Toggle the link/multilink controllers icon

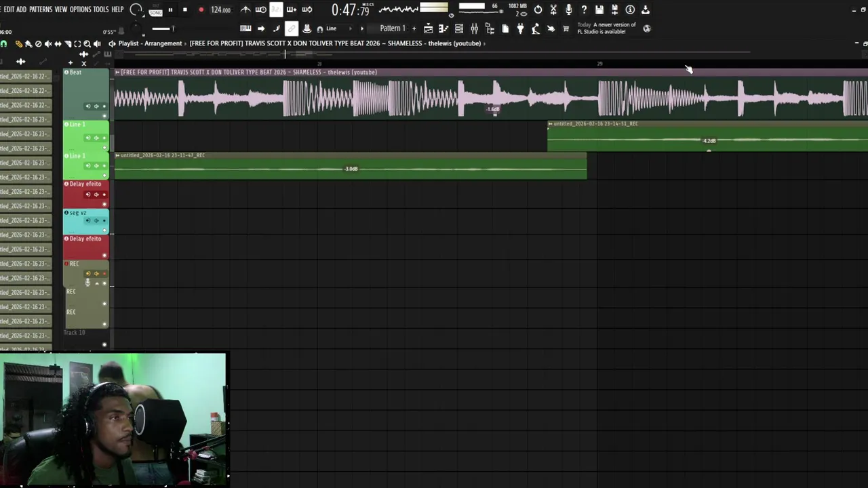(x=291, y=28)
